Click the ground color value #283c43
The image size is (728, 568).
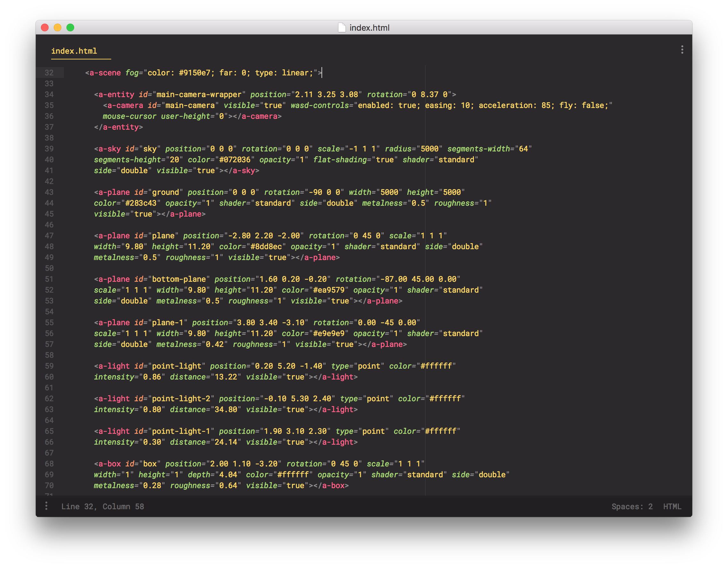[x=141, y=203]
